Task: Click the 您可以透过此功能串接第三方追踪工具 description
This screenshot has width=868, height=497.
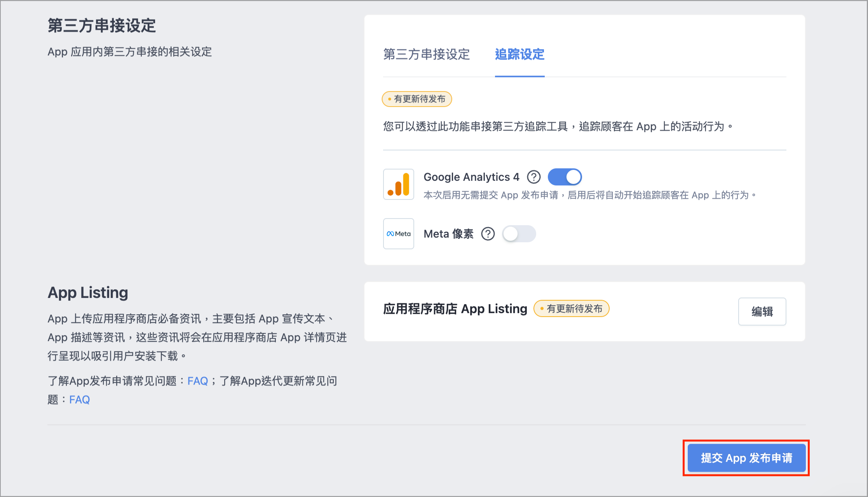Action: (x=558, y=126)
